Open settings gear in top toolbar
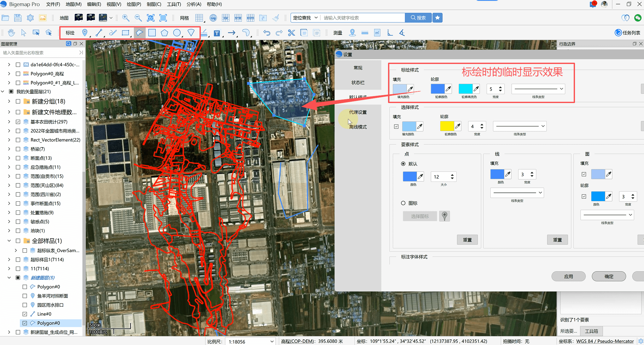The height and width of the screenshot is (345, 644). click(x=30, y=18)
